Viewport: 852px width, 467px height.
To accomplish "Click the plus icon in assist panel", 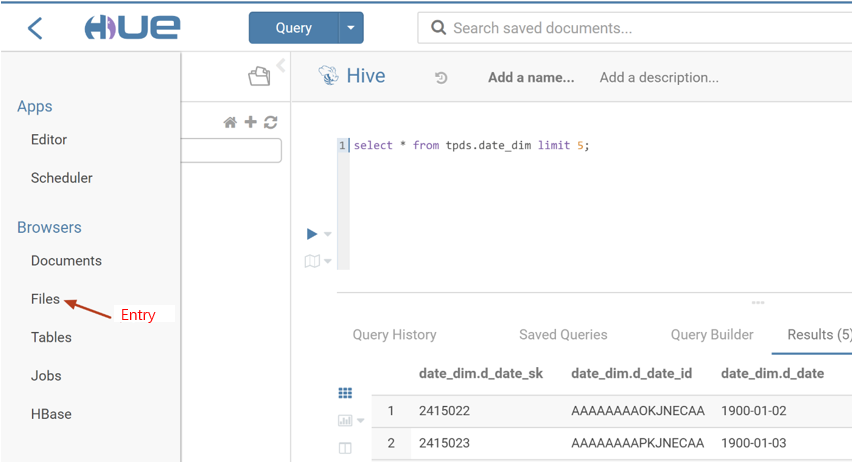I will pos(250,122).
